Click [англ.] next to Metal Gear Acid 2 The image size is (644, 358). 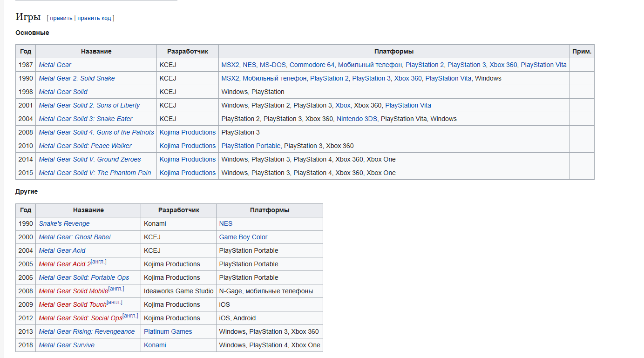coord(99,262)
